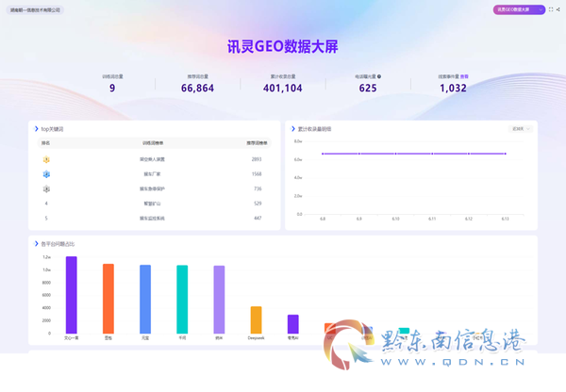The height and width of the screenshot is (392, 566).
Task: Click the info icon beside the 625 metric label
Action: 379,76
